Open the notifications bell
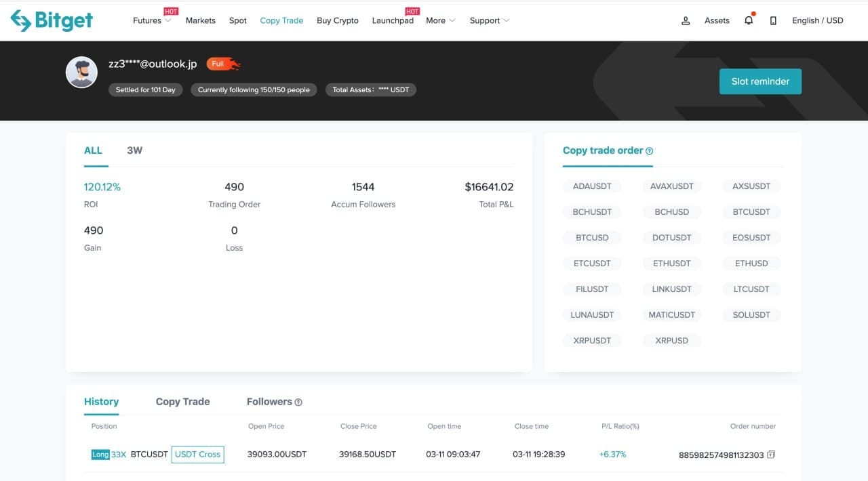868x481 pixels. 749,20
